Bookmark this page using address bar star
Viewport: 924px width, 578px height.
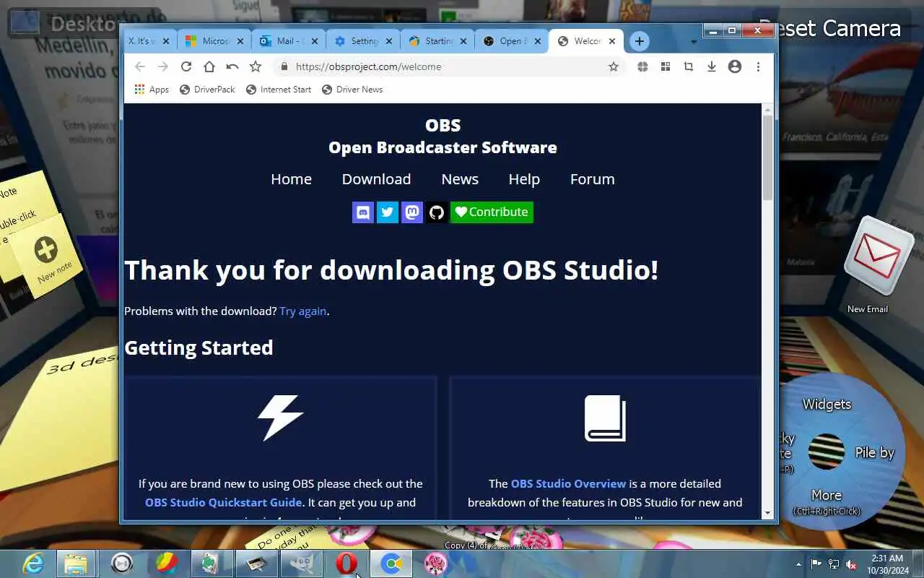614,66
